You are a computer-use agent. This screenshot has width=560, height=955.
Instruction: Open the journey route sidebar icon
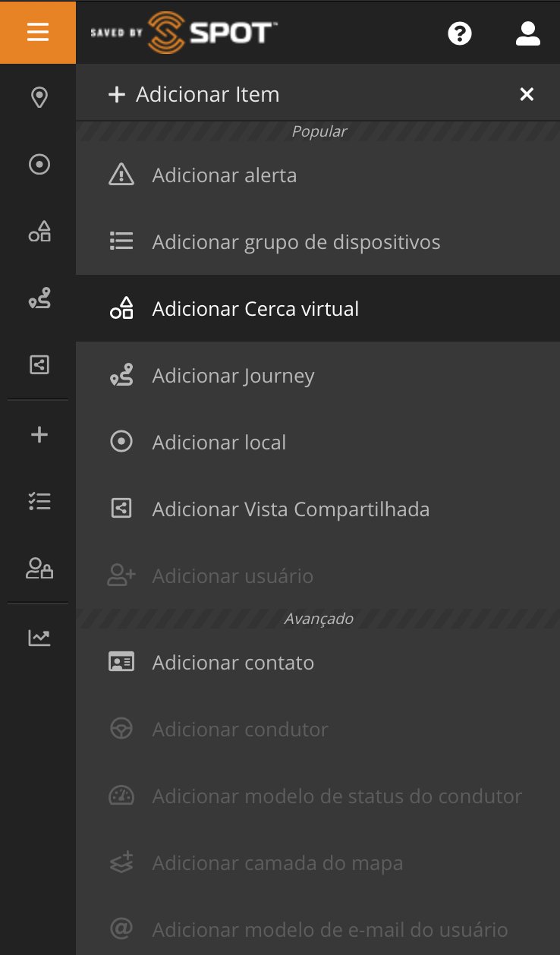coord(39,298)
